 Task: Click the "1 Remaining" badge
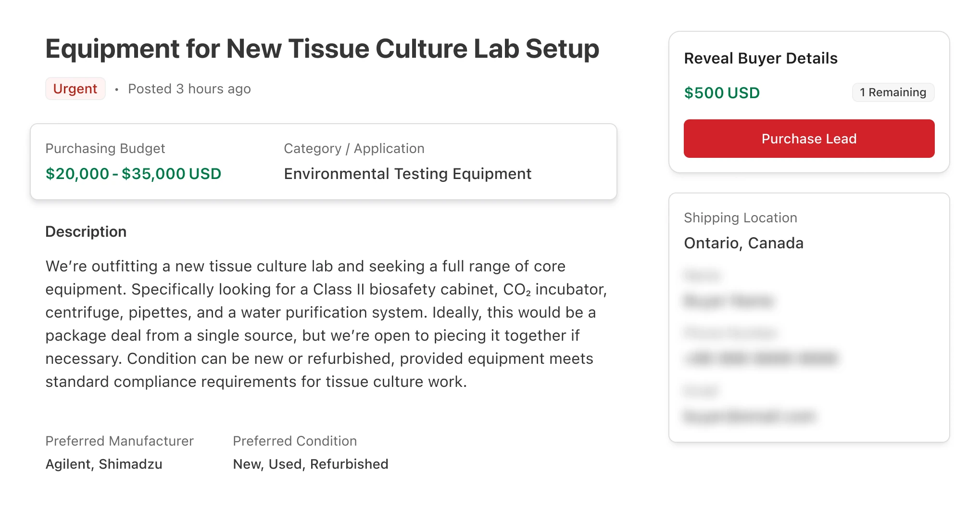(x=893, y=92)
